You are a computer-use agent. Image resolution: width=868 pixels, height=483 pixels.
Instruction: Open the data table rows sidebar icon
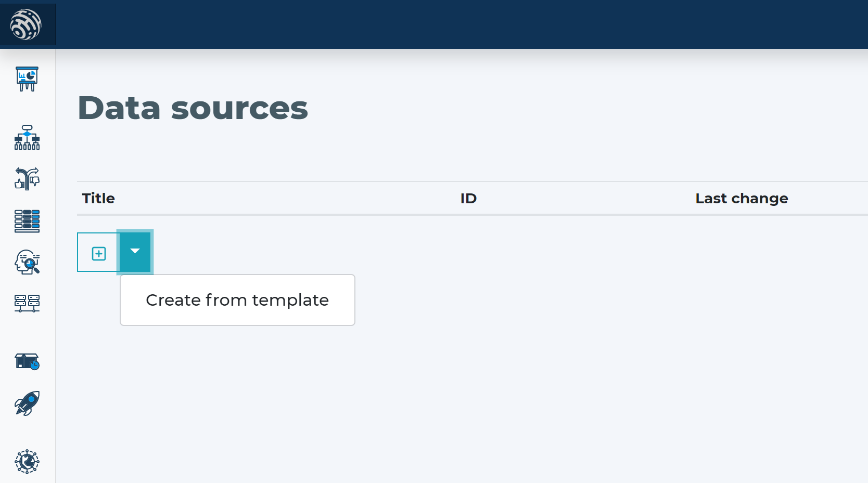27,221
